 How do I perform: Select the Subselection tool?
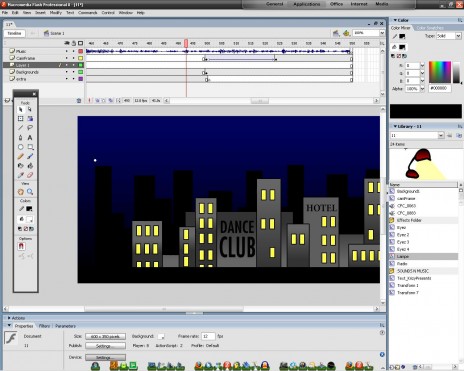pos(30,110)
